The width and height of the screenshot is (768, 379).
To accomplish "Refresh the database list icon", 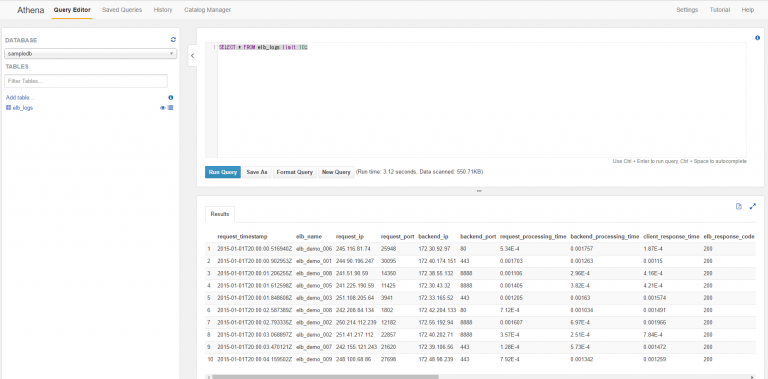I will pyautogui.click(x=173, y=40).
